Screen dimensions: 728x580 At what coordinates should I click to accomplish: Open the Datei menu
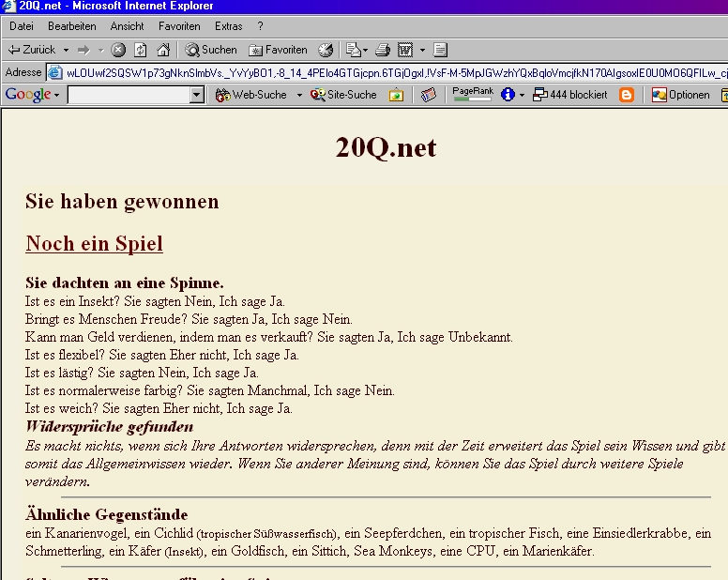point(22,26)
